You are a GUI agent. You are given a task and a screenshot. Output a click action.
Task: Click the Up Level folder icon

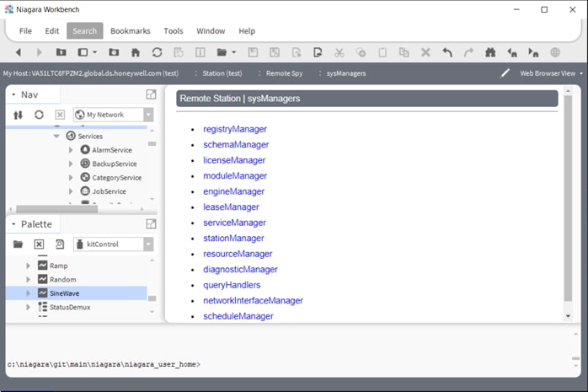(x=61, y=52)
